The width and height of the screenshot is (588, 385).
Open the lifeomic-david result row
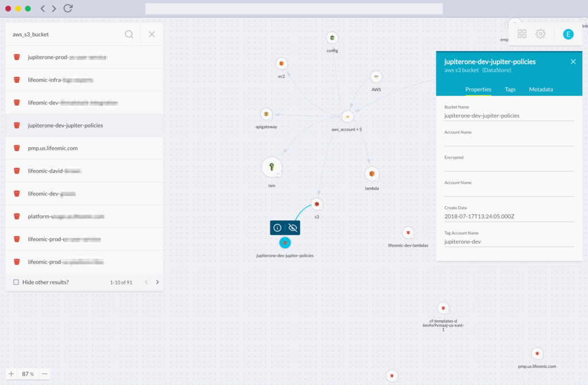tap(84, 171)
